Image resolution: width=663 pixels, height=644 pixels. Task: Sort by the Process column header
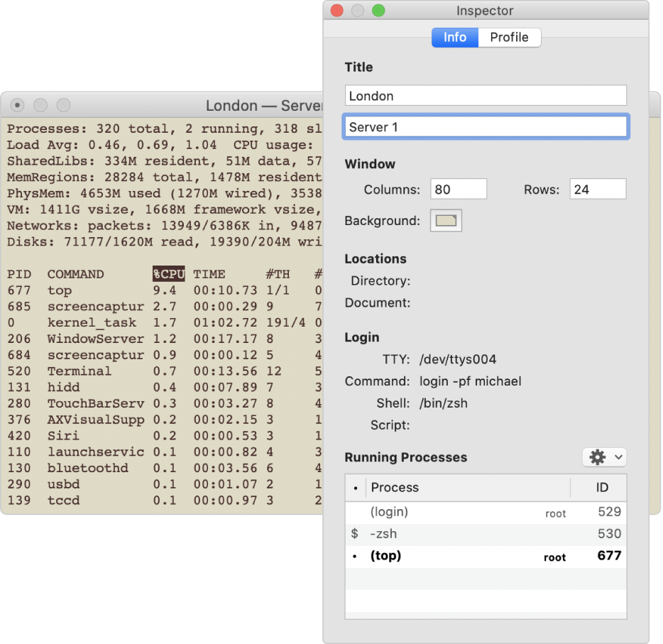[468, 488]
